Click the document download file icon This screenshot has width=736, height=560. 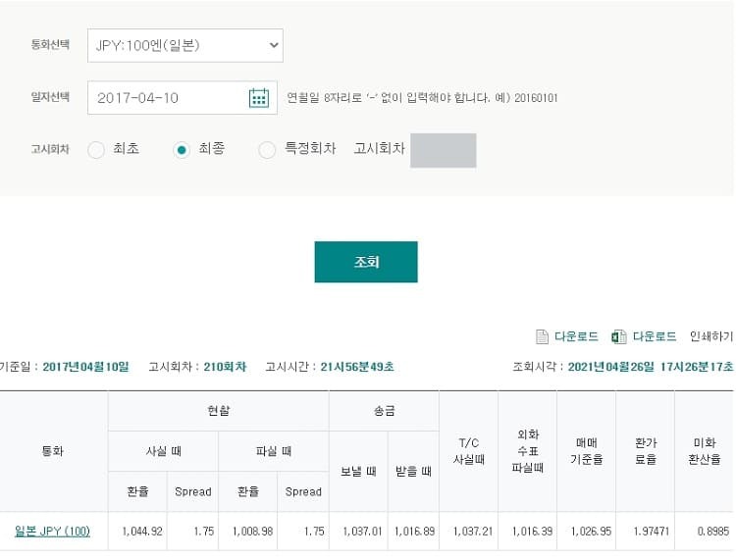(542, 336)
